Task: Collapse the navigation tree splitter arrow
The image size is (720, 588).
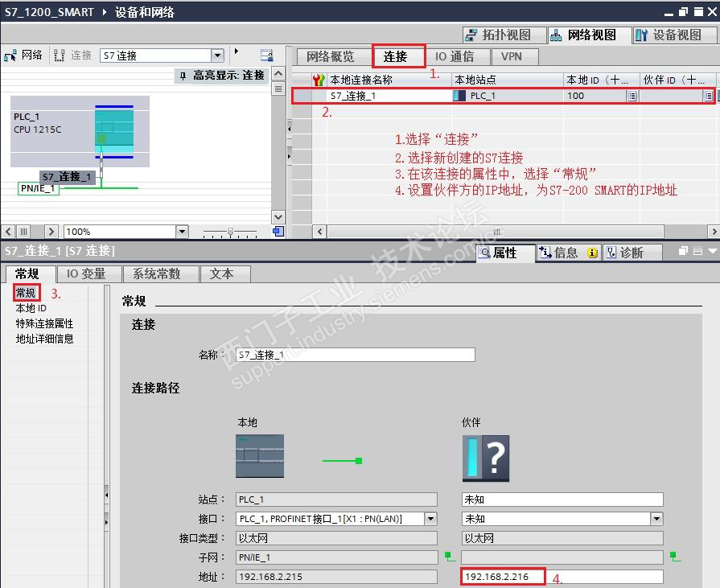Action: (x=106, y=495)
